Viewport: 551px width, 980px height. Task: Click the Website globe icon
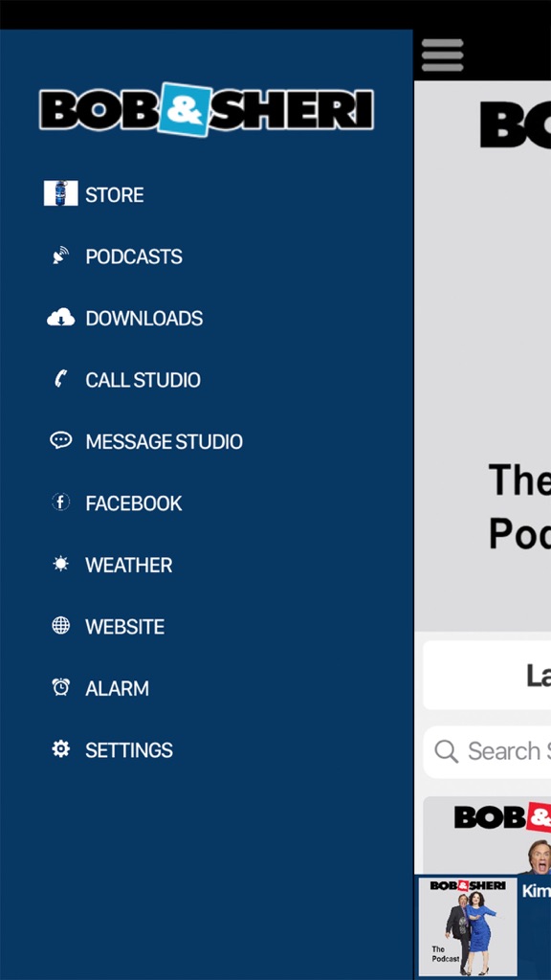tap(60, 626)
